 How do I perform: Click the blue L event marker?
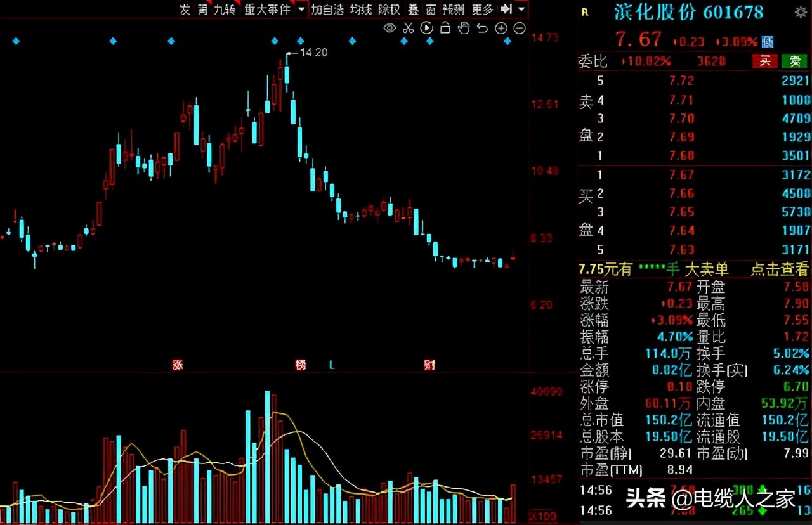coord(331,365)
